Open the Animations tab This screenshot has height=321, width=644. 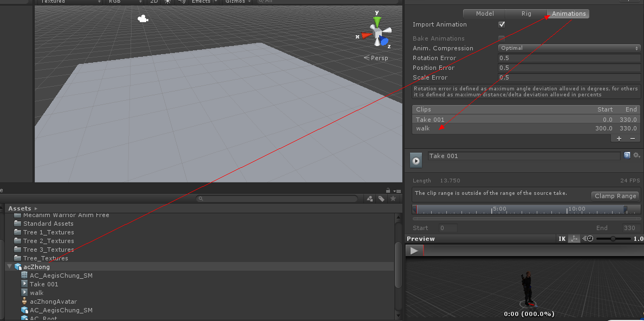pos(568,14)
